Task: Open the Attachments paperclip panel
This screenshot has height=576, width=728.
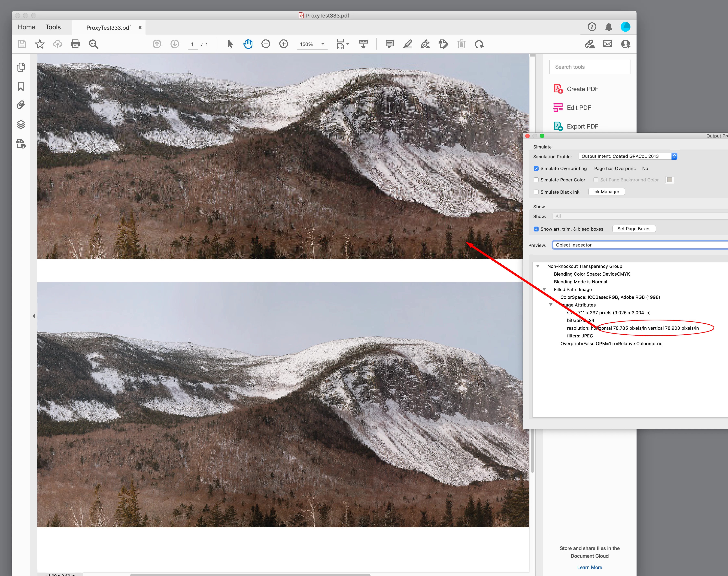Action: [x=21, y=105]
